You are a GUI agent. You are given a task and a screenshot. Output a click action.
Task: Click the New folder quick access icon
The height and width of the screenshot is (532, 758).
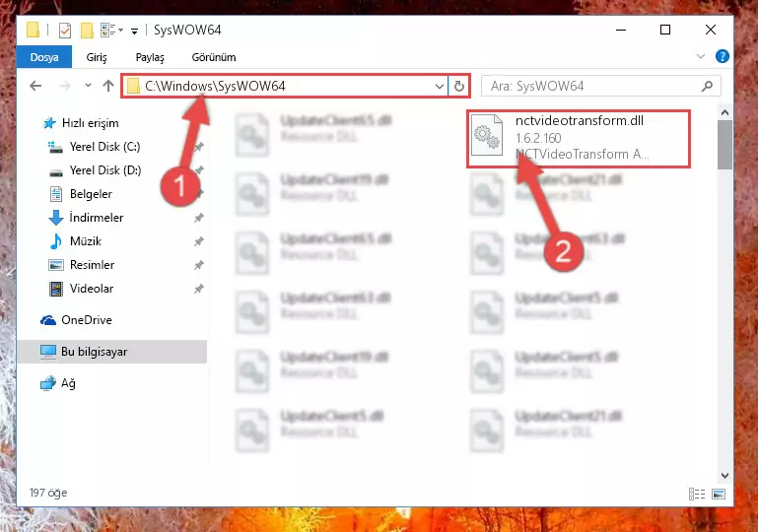click(x=87, y=30)
